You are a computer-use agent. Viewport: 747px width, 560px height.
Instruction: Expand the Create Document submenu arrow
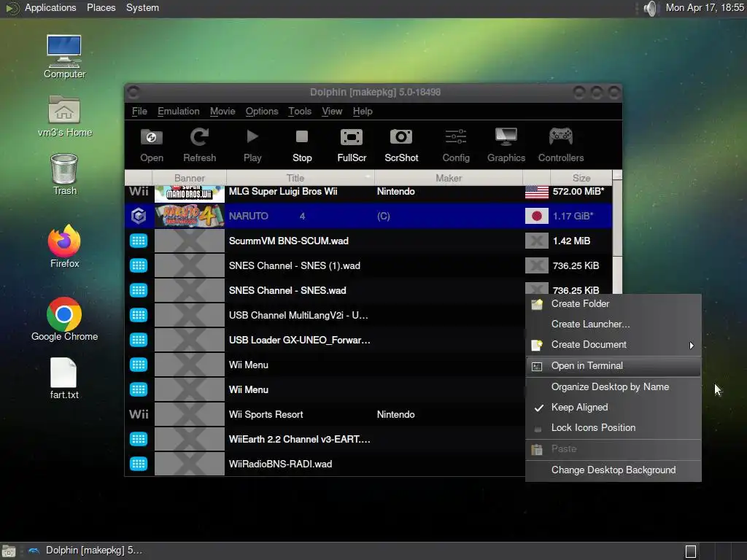(x=692, y=345)
